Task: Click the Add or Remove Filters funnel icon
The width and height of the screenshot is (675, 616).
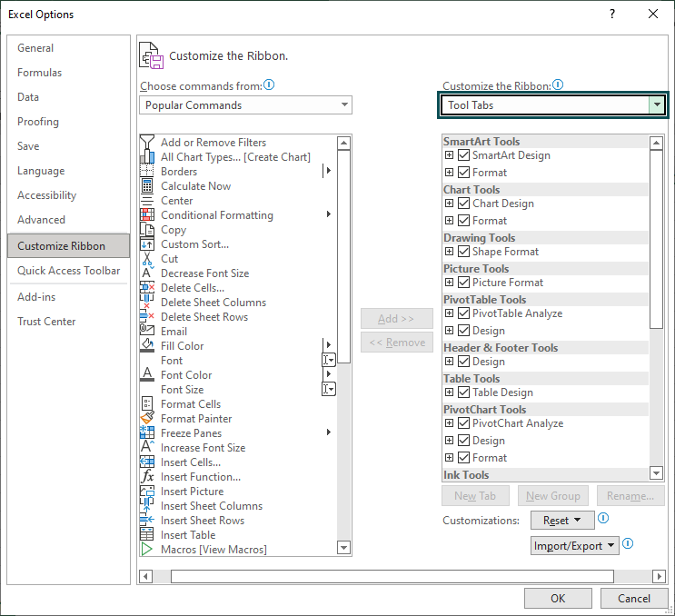Action: [x=147, y=142]
